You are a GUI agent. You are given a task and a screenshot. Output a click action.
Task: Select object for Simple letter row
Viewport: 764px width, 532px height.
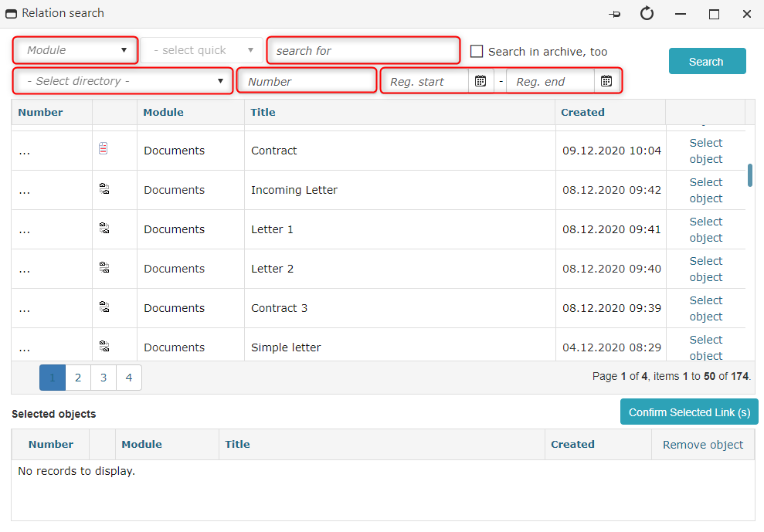click(x=705, y=347)
